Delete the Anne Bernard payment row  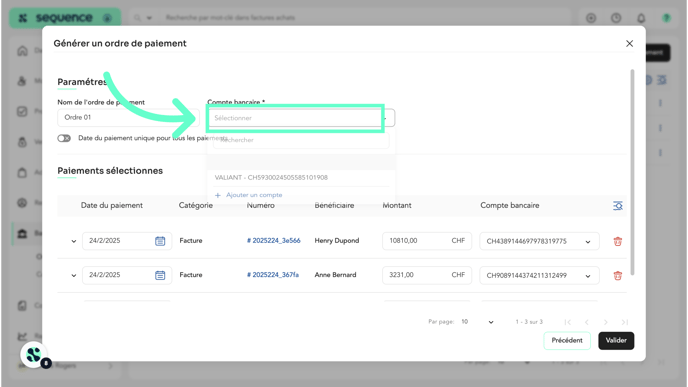(x=618, y=276)
